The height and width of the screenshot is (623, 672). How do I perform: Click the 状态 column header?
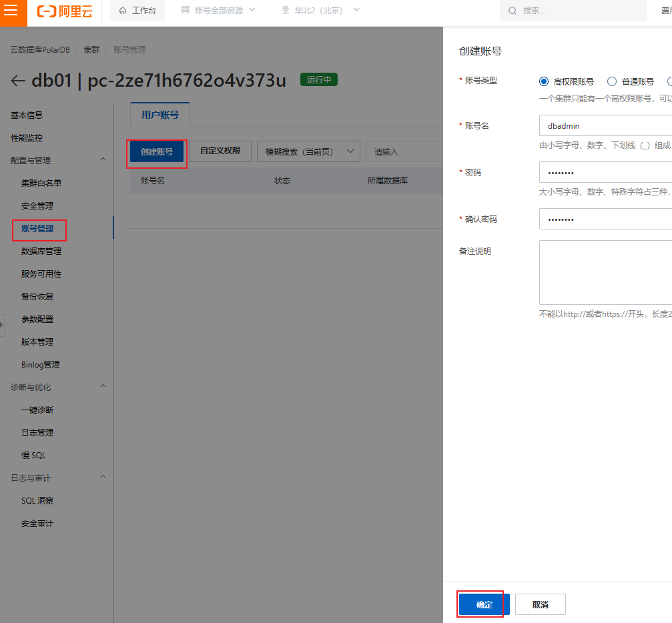(282, 180)
